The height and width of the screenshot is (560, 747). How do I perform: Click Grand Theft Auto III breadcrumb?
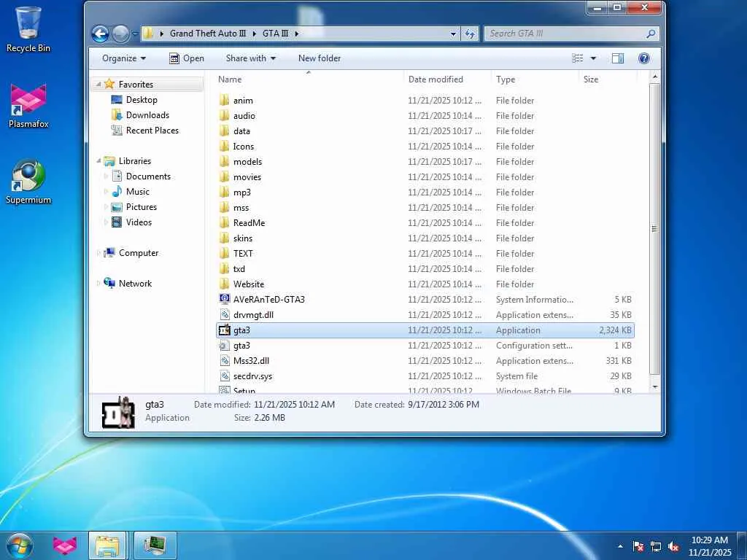coord(208,34)
